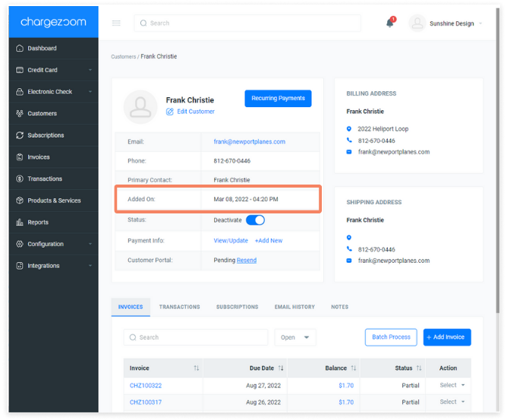507x420 pixels.
Task: Click the Dashboard home icon in sidebar
Action: [x=20, y=48]
